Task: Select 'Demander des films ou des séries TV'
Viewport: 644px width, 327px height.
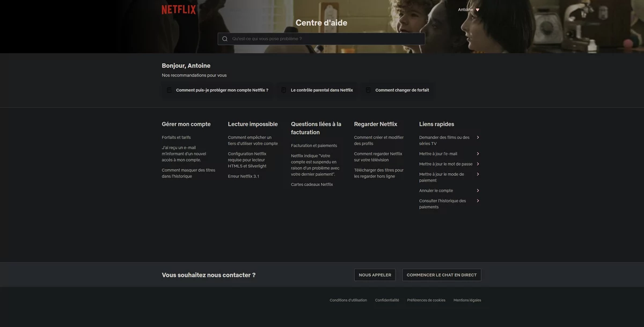Action: (x=444, y=140)
